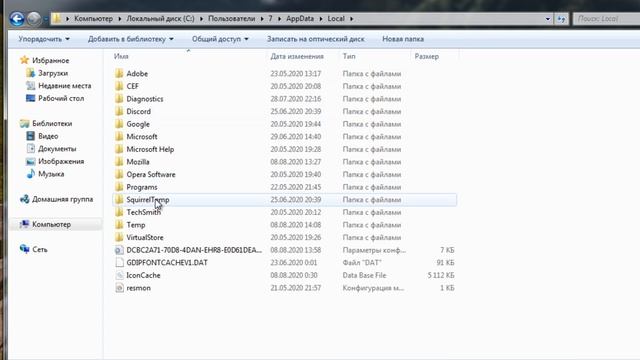Viewport: 640px width, 360px height.
Task: Open Изображения library
Action: tap(61, 162)
